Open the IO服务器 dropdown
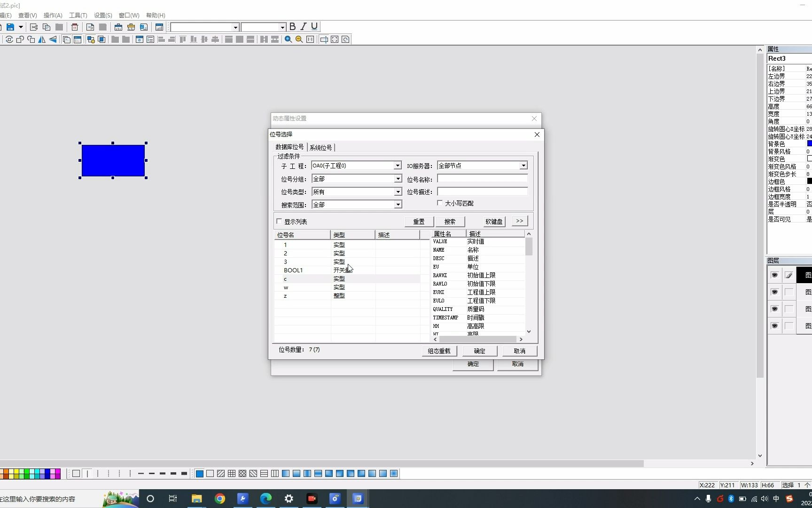Viewport: 812px width, 508px height. 523,166
